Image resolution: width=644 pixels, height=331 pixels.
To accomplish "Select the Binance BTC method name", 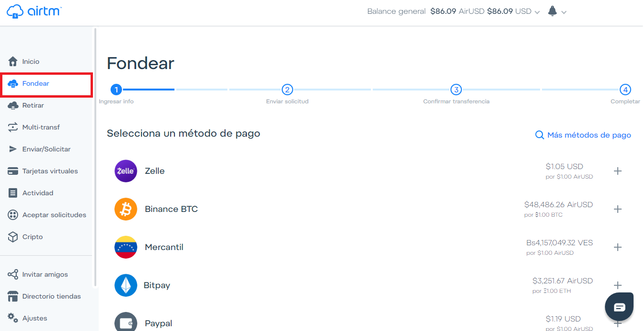I will click(x=171, y=209).
